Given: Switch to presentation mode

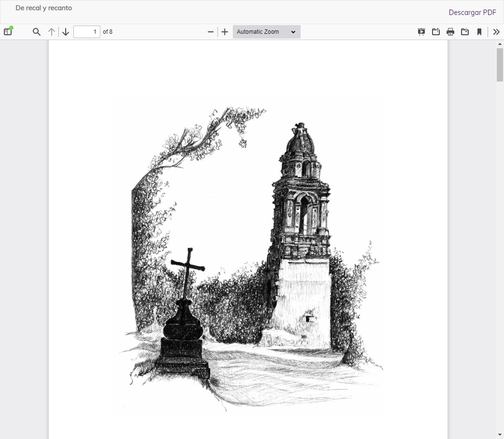Looking at the screenshot, I should [x=421, y=32].
